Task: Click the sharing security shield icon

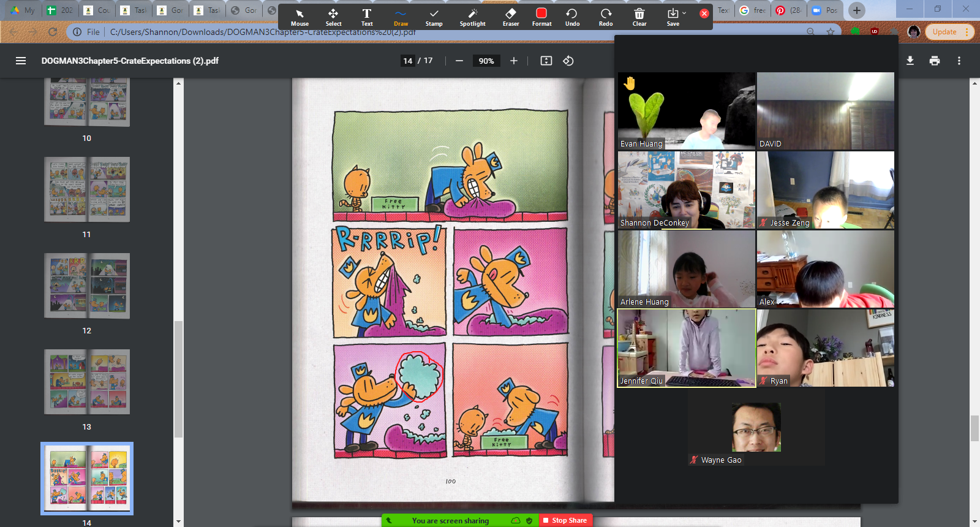Action: pos(529,520)
